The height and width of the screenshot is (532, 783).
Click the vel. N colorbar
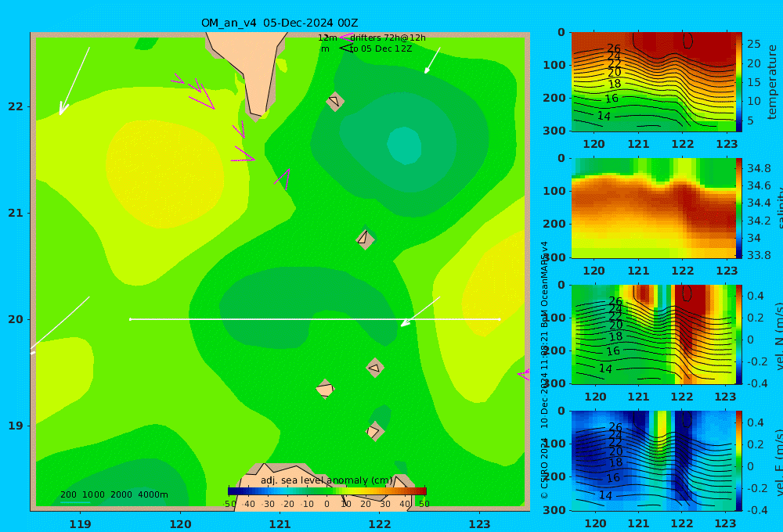pos(738,334)
